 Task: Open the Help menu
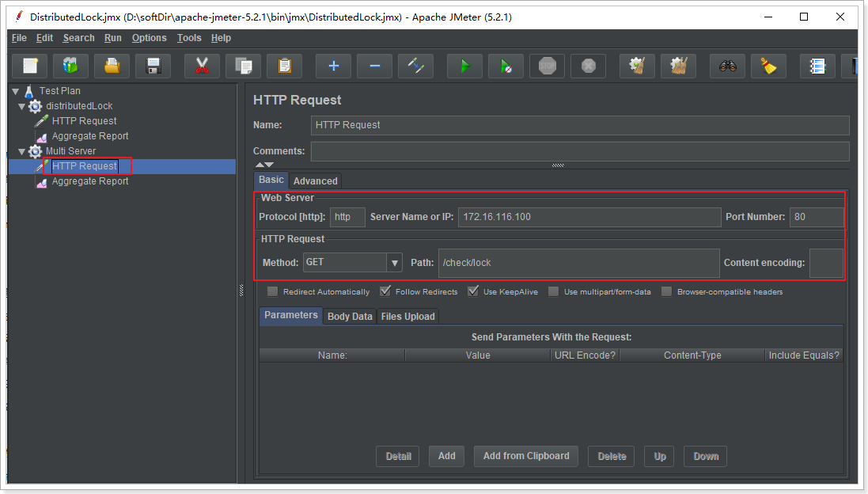coord(221,38)
